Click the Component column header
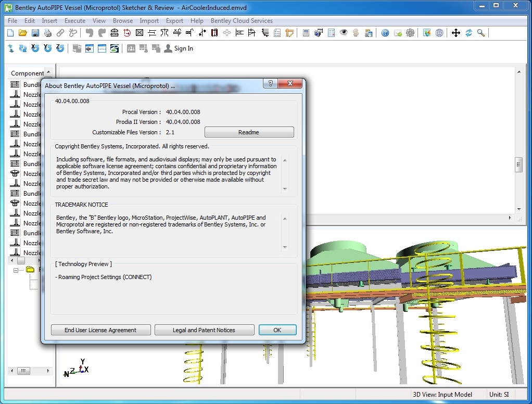The width and height of the screenshot is (532, 404). 27,73
